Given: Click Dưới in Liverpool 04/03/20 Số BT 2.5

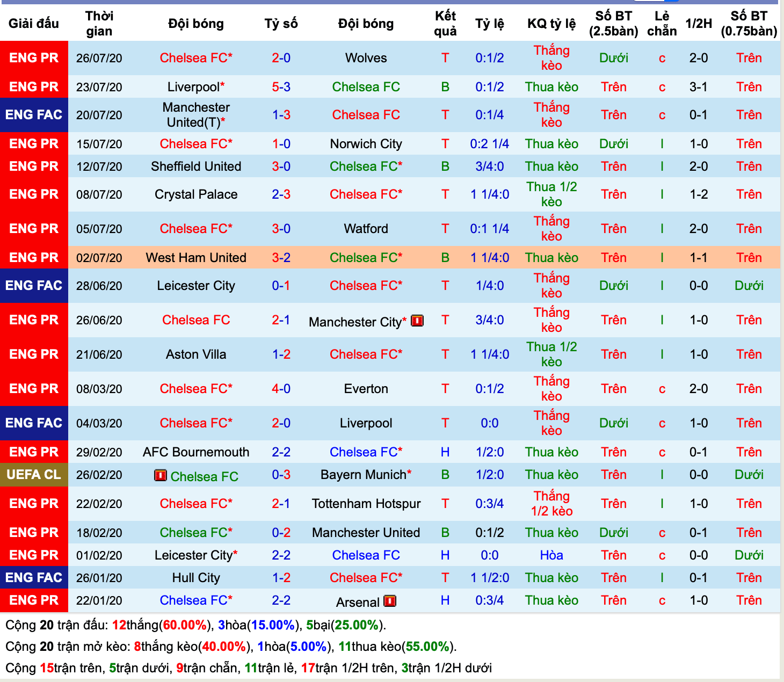Looking at the screenshot, I should [x=613, y=423].
